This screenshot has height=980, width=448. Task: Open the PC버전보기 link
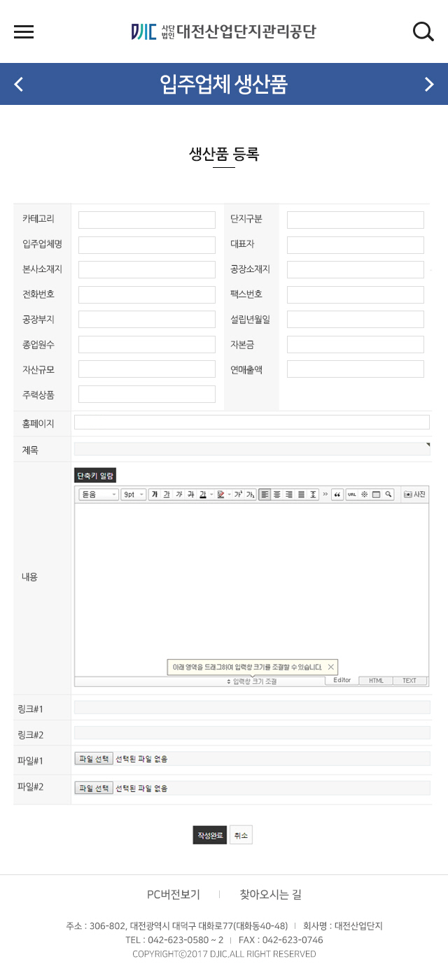click(174, 895)
